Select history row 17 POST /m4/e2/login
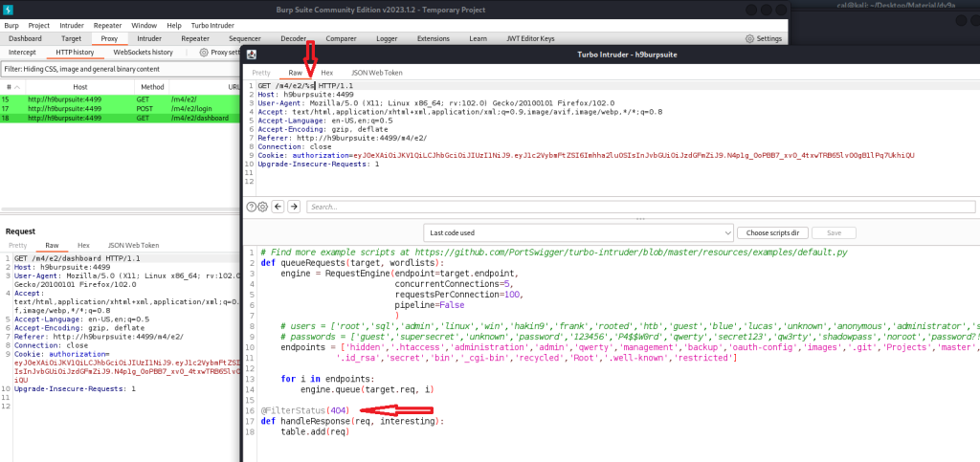 (x=121, y=109)
